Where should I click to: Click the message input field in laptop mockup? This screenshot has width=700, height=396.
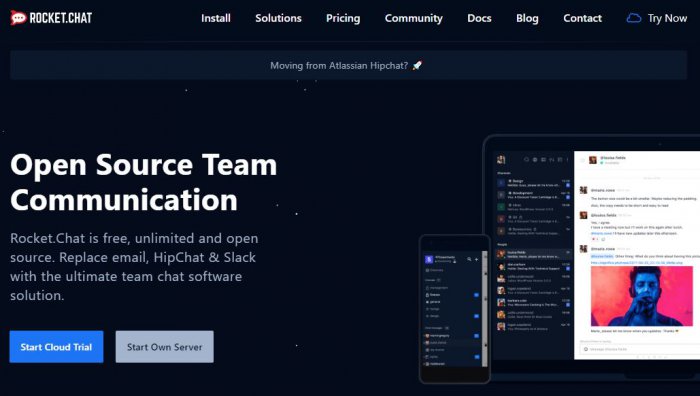tap(641, 349)
